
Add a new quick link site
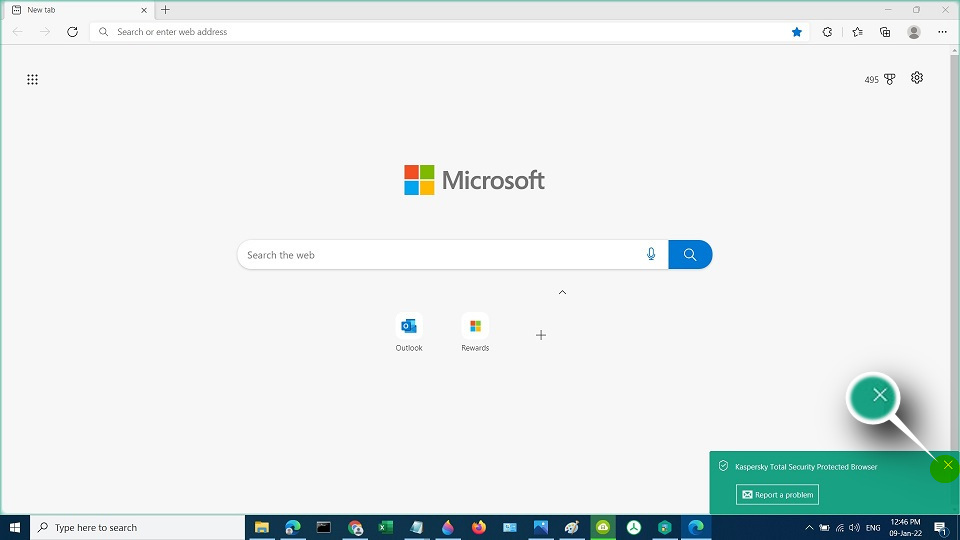click(x=541, y=335)
